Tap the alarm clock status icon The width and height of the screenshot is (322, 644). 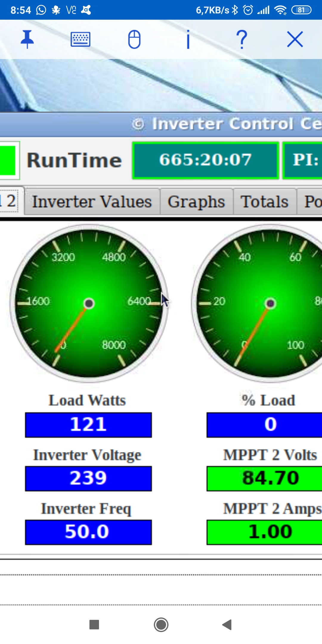[248, 10]
